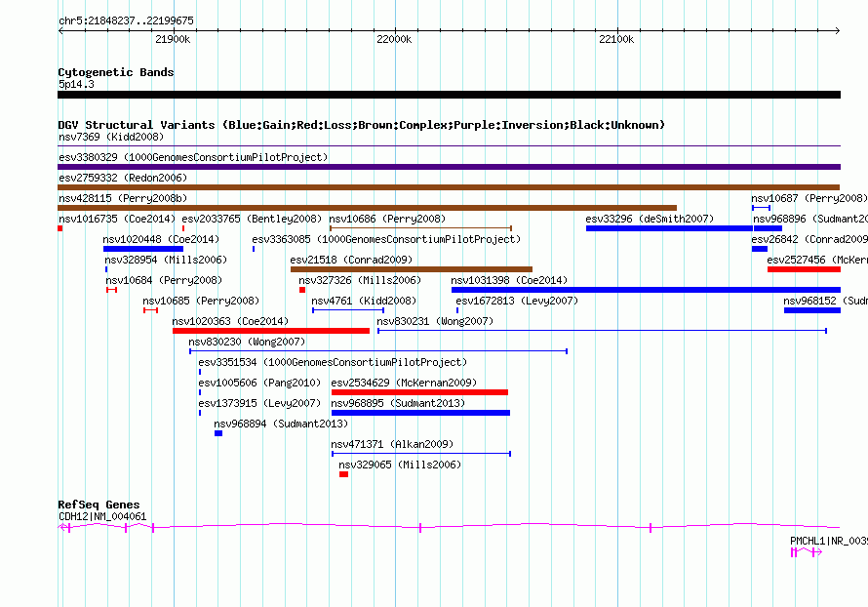Click the small blue nsv968894 Sudmant2013 feature
868x607 pixels.
click(x=218, y=433)
